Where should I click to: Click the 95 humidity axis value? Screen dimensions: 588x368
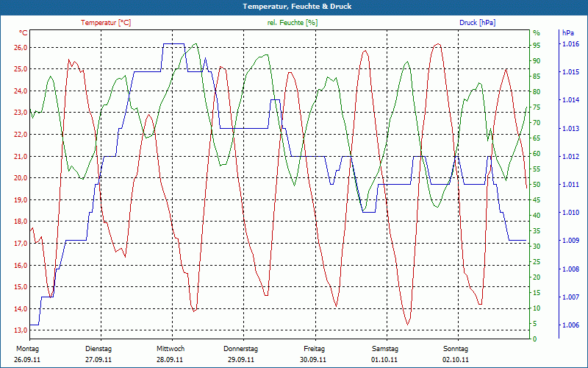point(537,46)
